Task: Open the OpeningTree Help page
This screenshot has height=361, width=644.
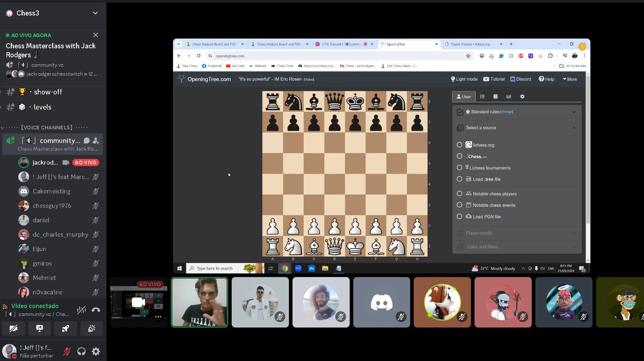Action: pos(546,79)
